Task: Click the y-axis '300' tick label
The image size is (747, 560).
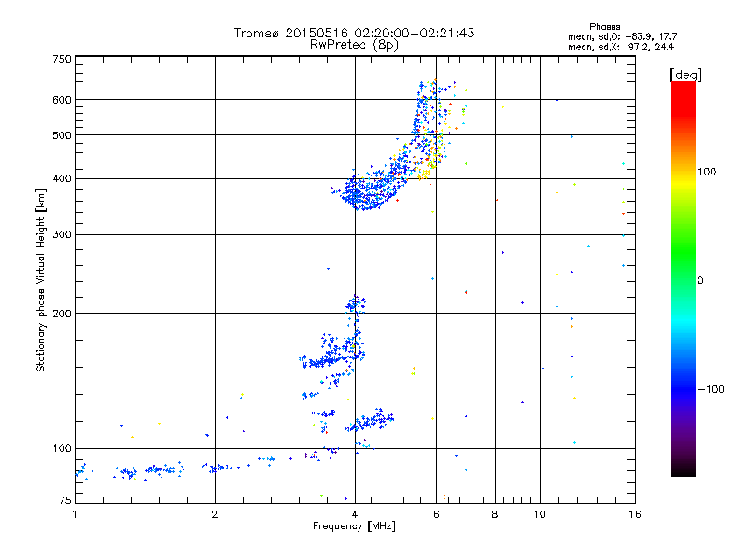Action: 62,235
